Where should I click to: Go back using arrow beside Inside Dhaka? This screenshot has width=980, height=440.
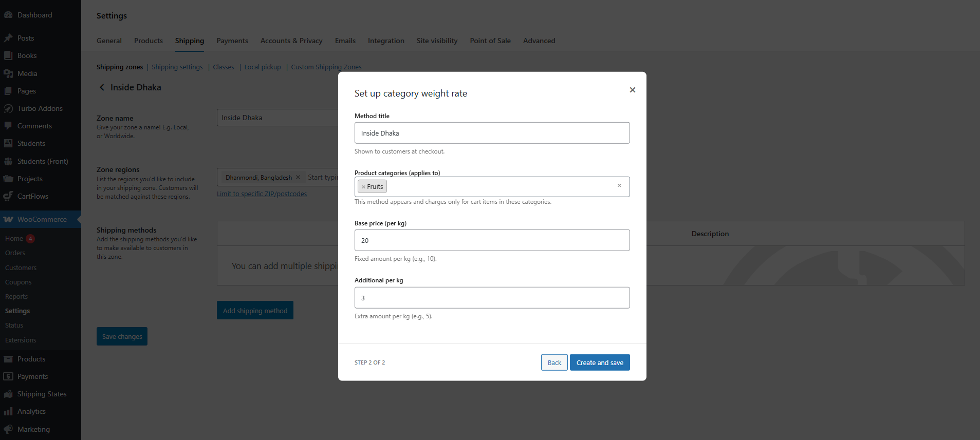(x=102, y=87)
